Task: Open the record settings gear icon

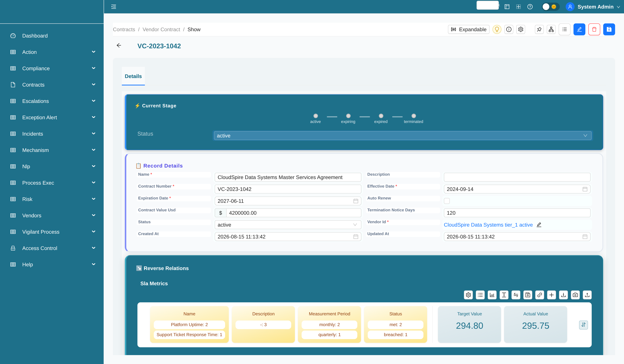Action: tap(521, 30)
